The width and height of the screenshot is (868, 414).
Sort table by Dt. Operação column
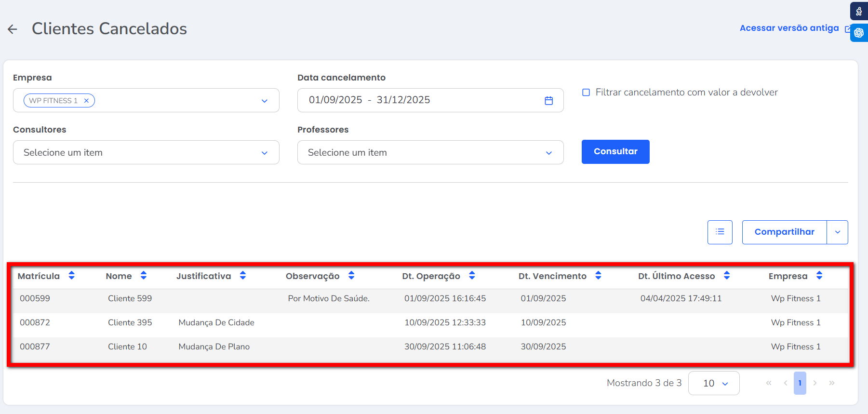tap(471, 276)
